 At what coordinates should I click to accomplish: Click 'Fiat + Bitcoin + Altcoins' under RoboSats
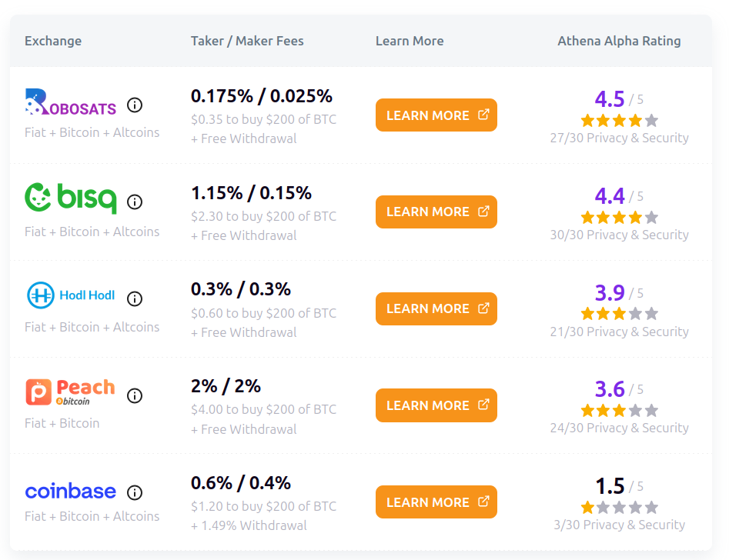click(92, 132)
